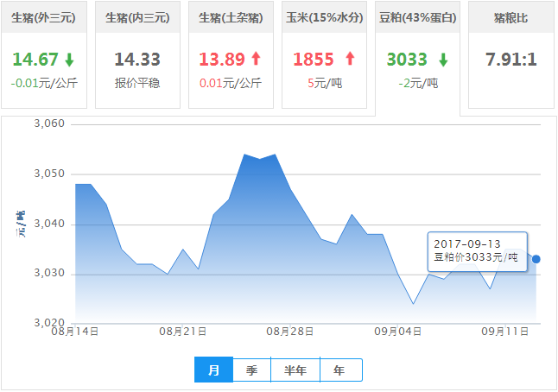Click the -0.01元/公斤 change text
The height and width of the screenshot is (392, 558).
44,83
